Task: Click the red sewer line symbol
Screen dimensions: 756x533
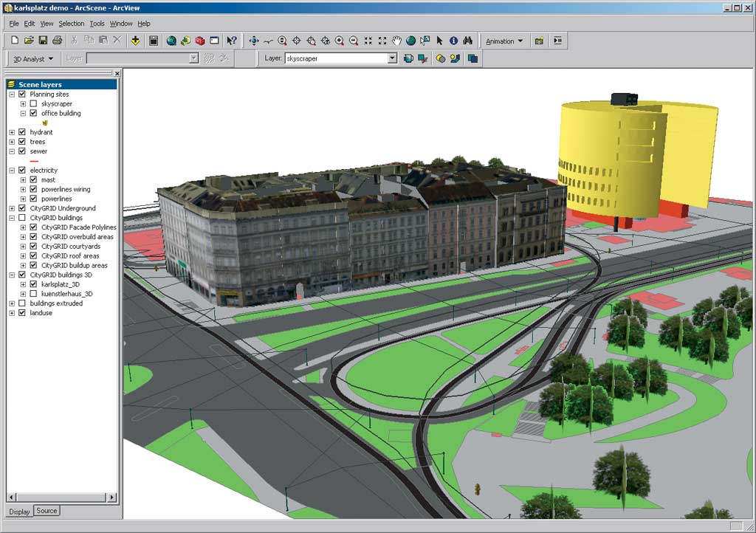Action: point(33,161)
